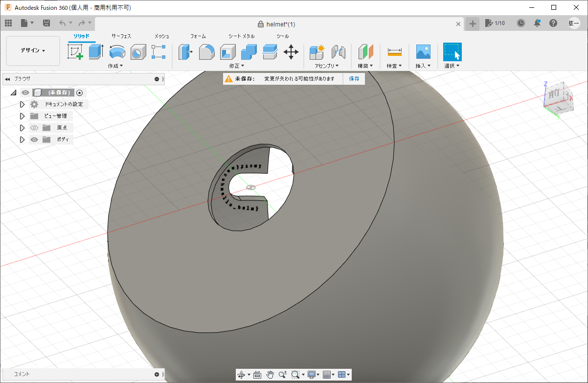Activate the Pan hand tool

coord(270,375)
